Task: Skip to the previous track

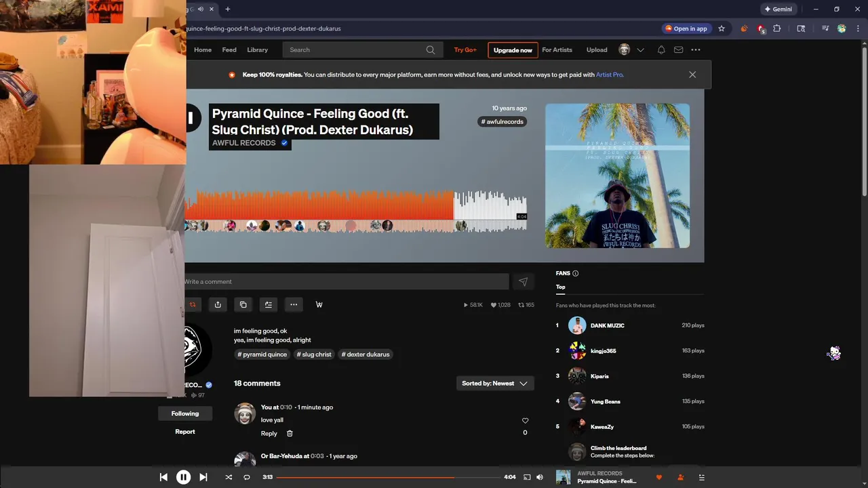Action: (x=163, y=477)
